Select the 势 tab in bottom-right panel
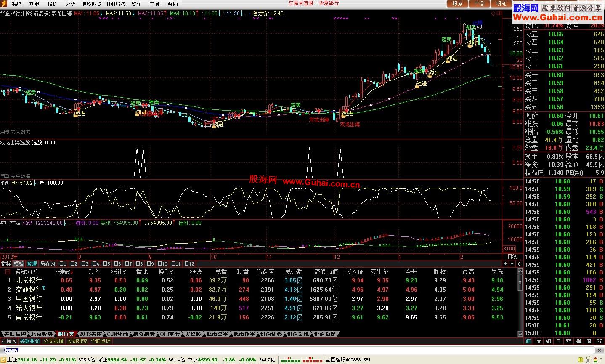This screenshot has height=364, width=605. (x=569, y=341)
